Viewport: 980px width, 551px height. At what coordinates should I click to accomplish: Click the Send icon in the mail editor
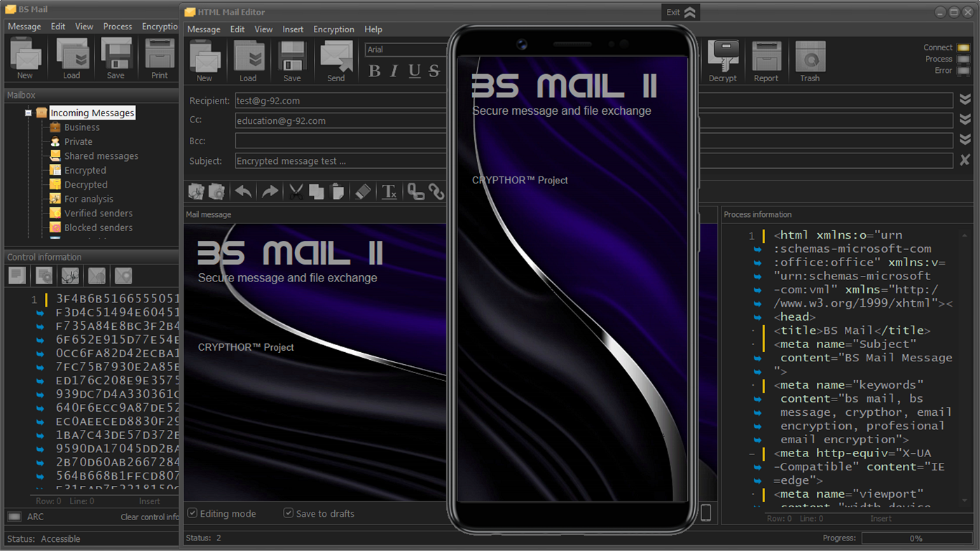pyautogui.click(x=335, y=60)
